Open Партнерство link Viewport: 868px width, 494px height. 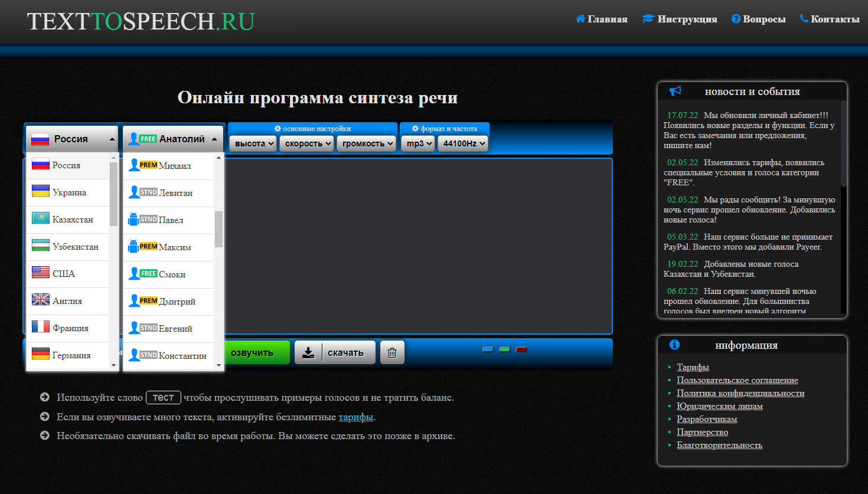(x=702, y=432)
